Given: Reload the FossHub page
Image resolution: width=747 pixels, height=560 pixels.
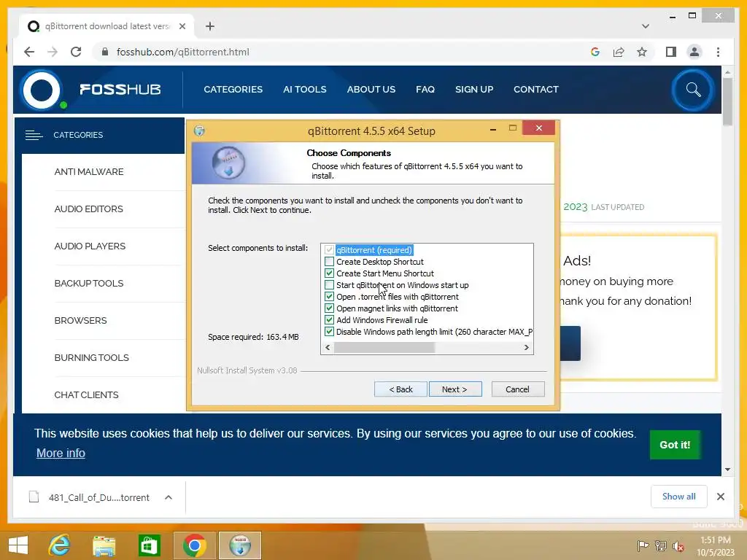Looking at the screenshot, I should pos(76,52).
